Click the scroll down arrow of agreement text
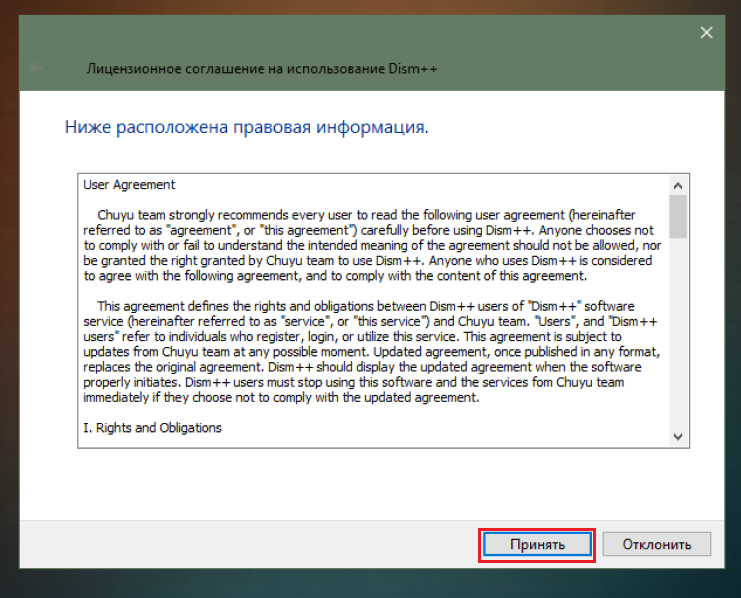Screen dimensions: 741x598 point(678,436)
